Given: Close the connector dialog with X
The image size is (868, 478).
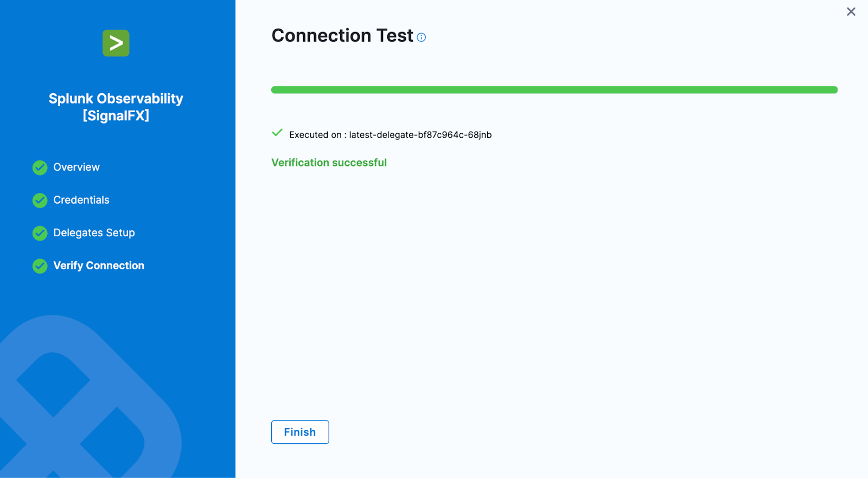Looking at the screenshot, I should [x=851, y=12].
